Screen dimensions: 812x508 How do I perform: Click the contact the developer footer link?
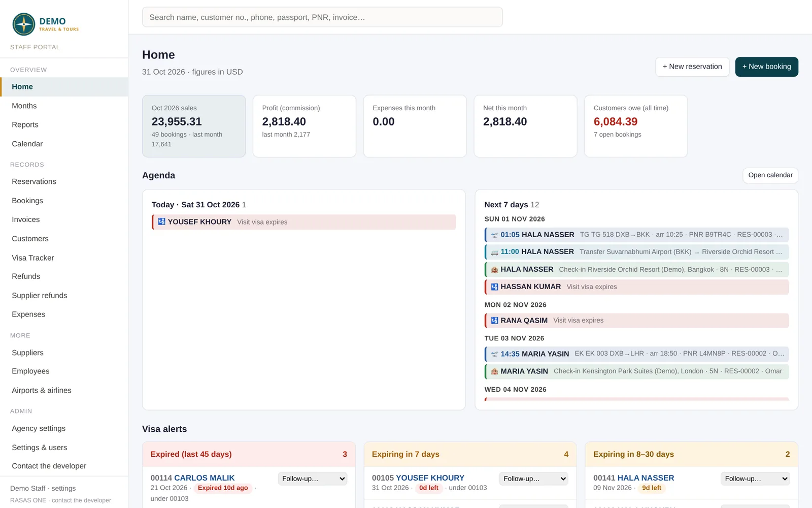[x=81, y=500]
